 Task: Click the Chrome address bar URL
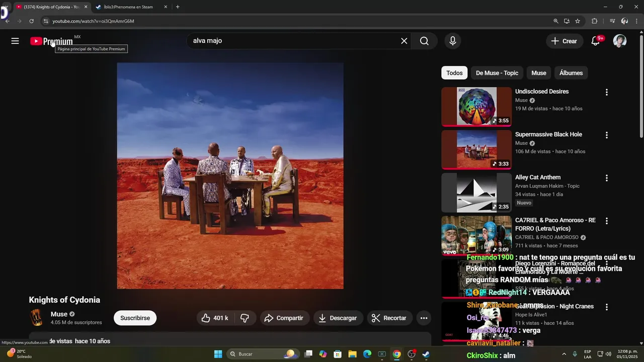(x=93, y=21)
